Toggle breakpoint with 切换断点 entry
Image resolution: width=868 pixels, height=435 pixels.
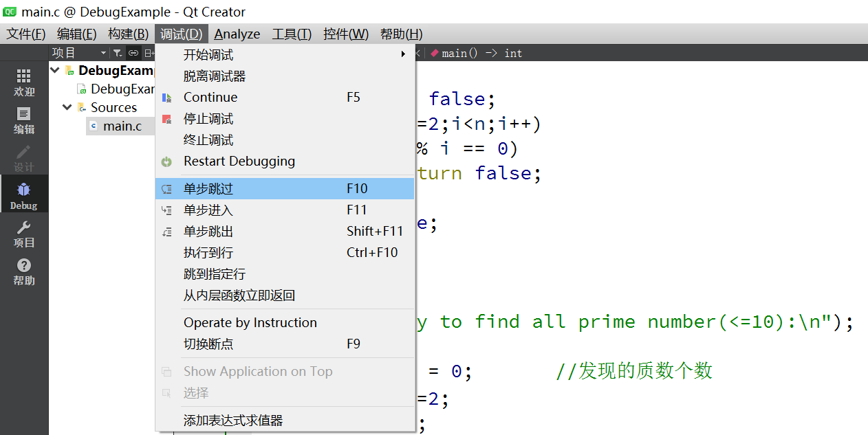click(208, 344)
